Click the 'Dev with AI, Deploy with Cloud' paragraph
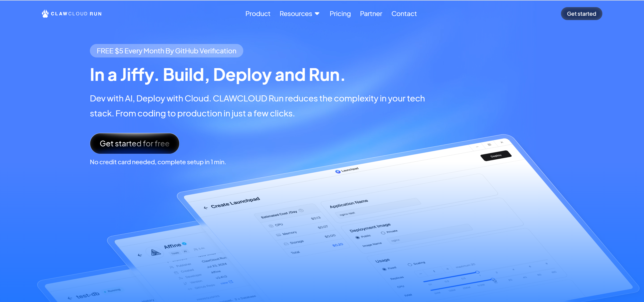 click(257, 106)
